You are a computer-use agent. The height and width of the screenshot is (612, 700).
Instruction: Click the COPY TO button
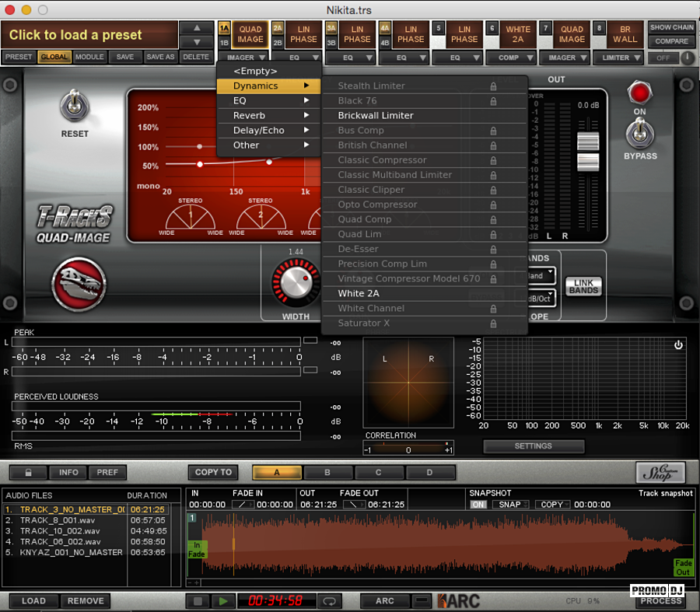click(213, 472)
